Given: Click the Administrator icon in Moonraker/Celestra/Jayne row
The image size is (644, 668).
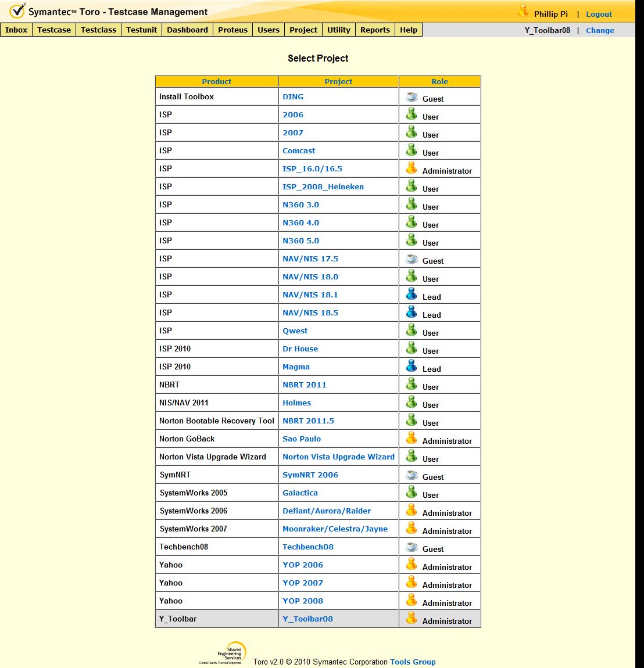Looking at the screenshot, I should click(412, 528).
